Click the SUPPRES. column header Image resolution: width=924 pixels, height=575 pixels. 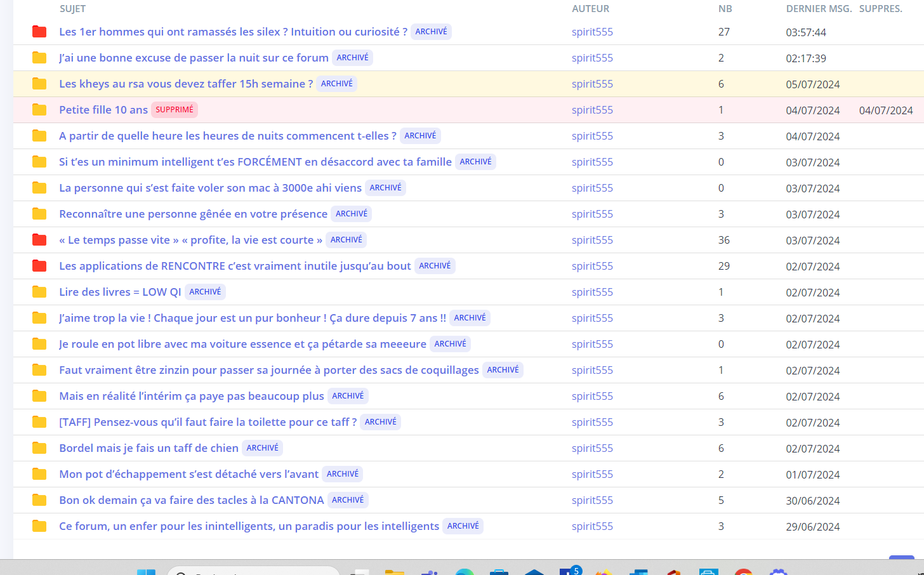[880, 9]
